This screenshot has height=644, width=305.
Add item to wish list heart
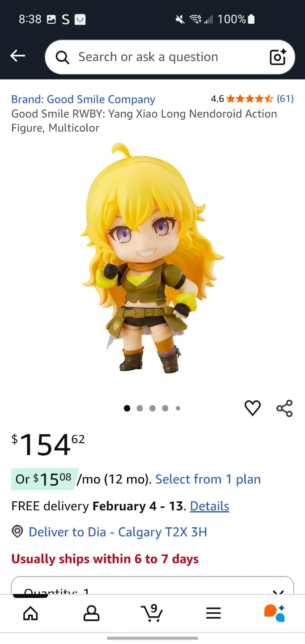[x=253, y=408]
